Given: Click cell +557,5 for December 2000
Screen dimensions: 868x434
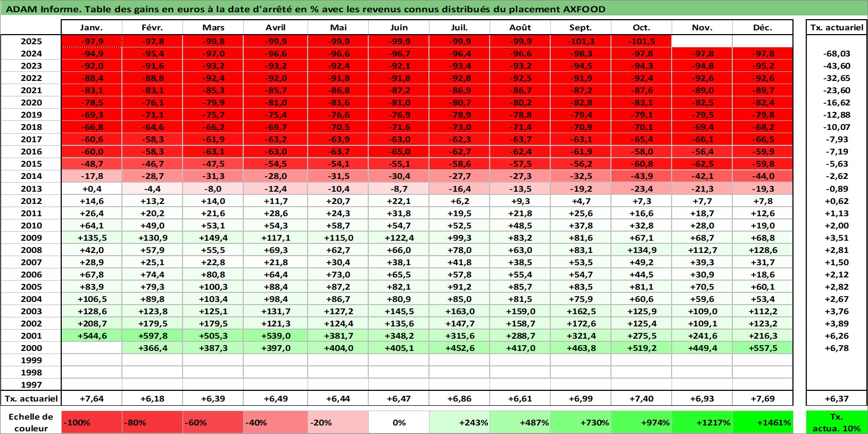Looking at the screenshot, I should click(x=763, y=348).
